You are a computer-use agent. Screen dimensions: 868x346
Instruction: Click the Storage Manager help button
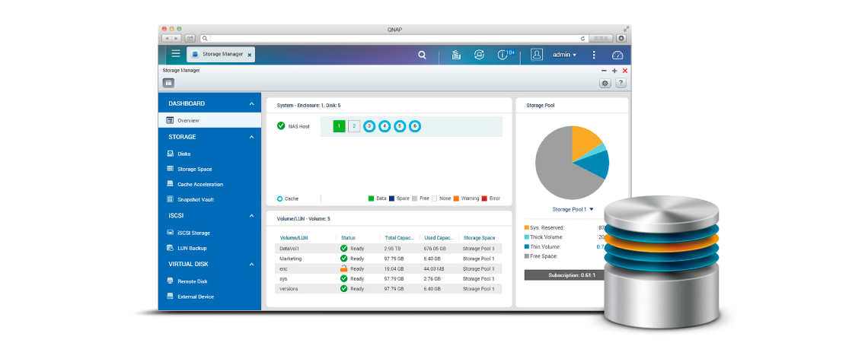[x=621, y=83]
